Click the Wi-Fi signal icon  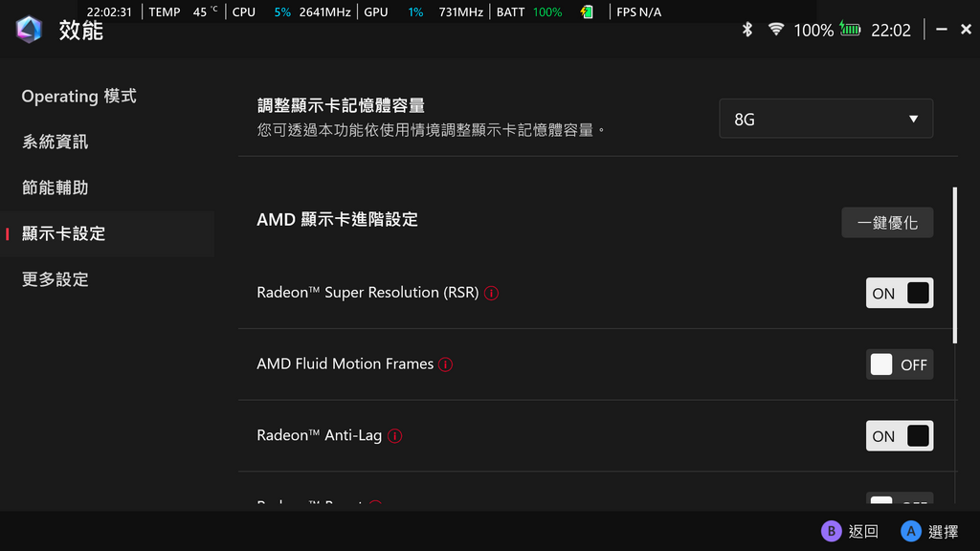(775, 30)
